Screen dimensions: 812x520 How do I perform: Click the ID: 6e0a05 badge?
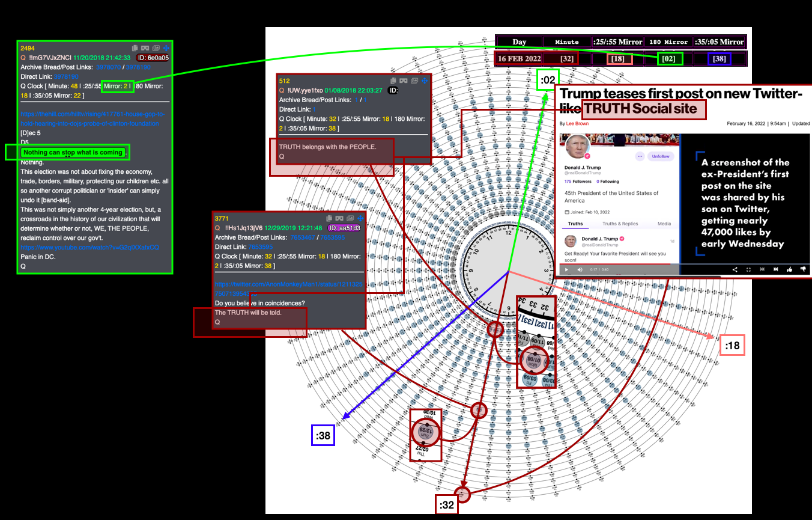(153, 58)
